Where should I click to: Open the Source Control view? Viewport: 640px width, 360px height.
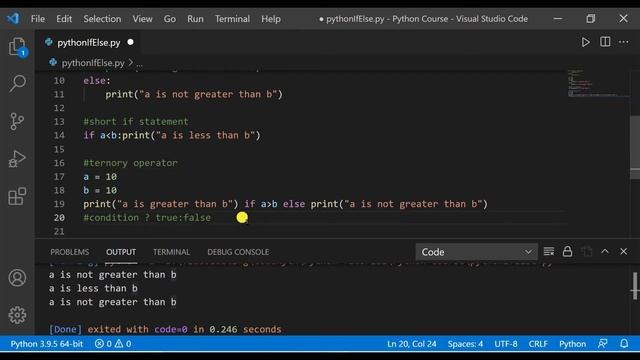[17, 121]
